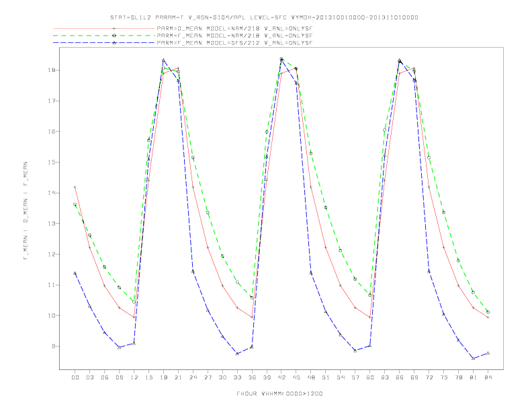Click the blue GFS triangle point at hour 81

coord(474,359)
